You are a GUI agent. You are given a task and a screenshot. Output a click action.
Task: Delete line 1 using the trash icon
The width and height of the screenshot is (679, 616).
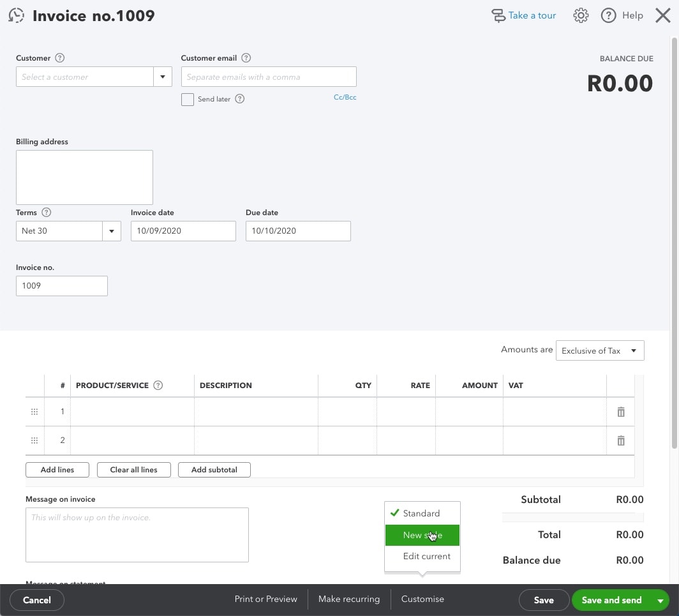[620, 412]
